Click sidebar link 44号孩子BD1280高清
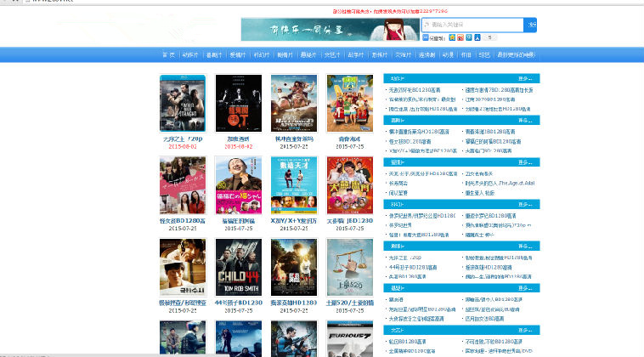 click(x=413, y=268)
